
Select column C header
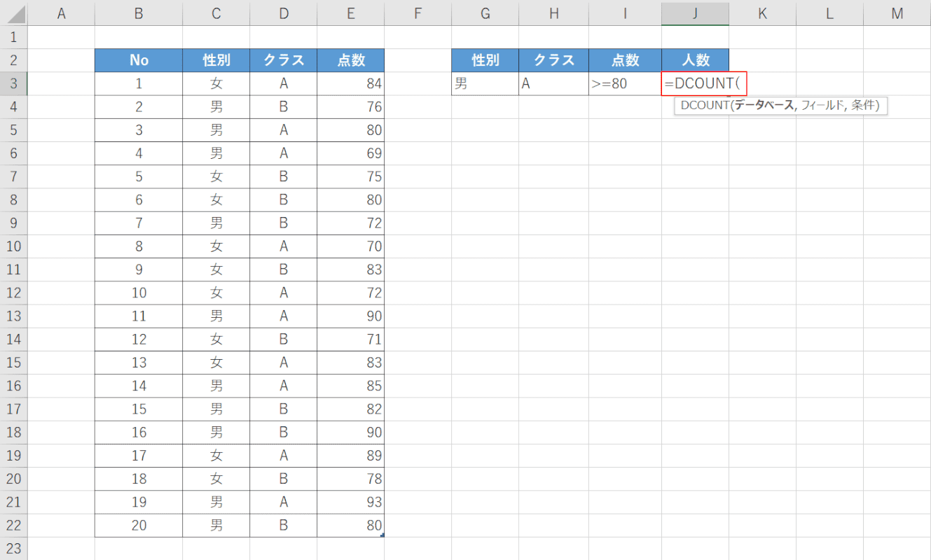tap(216, 13)
